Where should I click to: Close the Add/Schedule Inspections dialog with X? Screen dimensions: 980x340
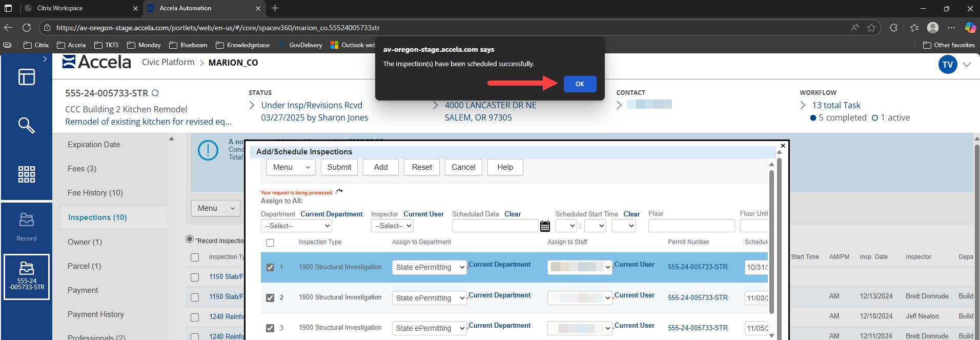[x=783, y=146]
